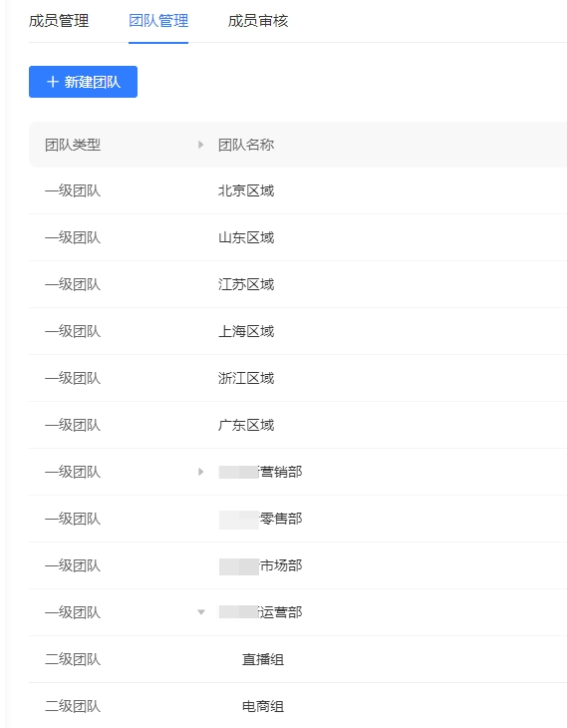
Task: Click the plus icon on 新建团队 button
Action: 53,82
